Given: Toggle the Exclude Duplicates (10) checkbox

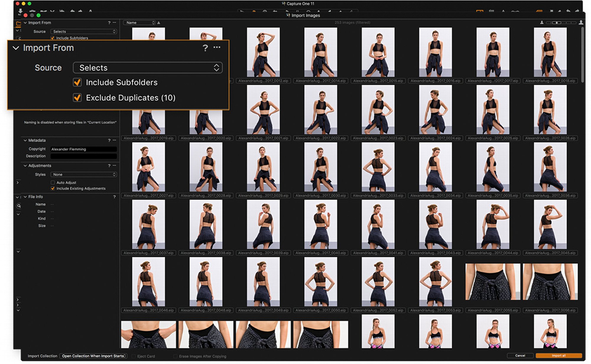Looking at the screenshot, I should pyautogui.click(x=77, y=98).
